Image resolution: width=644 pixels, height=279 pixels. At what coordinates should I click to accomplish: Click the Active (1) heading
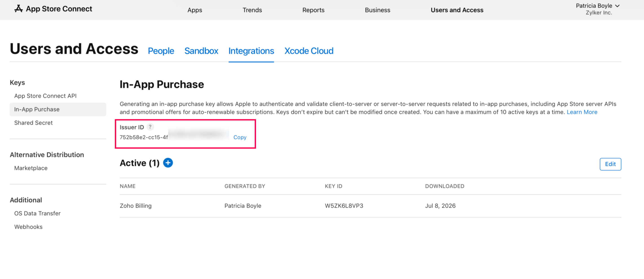pos(139,163)
